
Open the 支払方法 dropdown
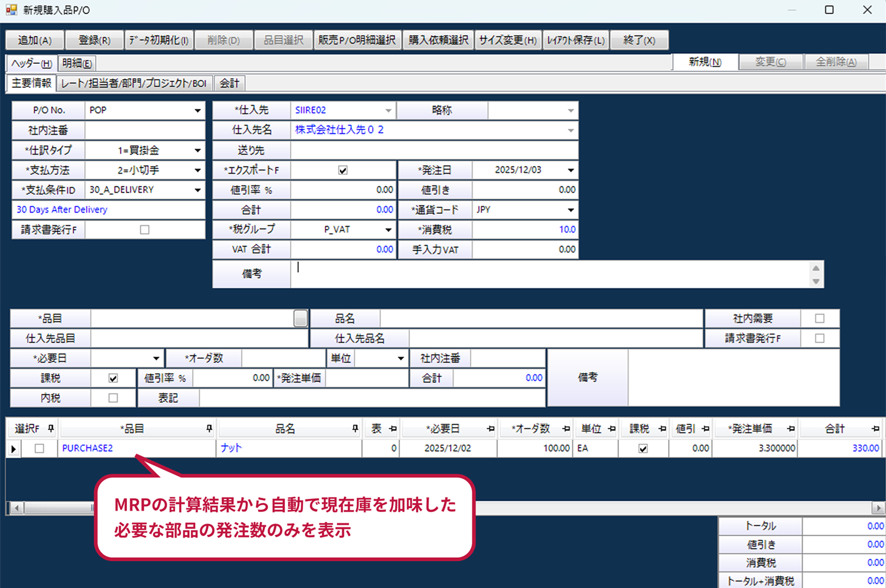[197, 171]
